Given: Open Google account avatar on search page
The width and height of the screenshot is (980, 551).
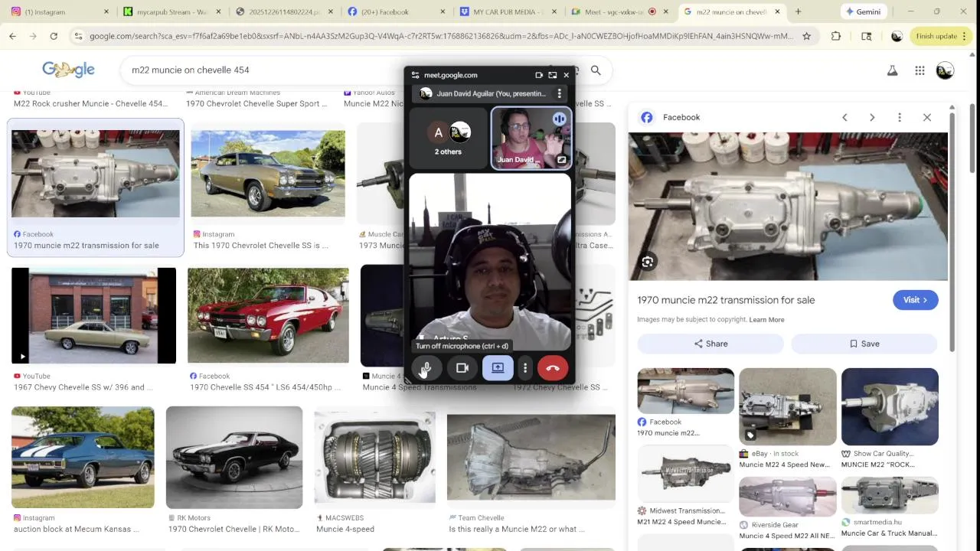Looking at the screenshot, I should point(945,70).
